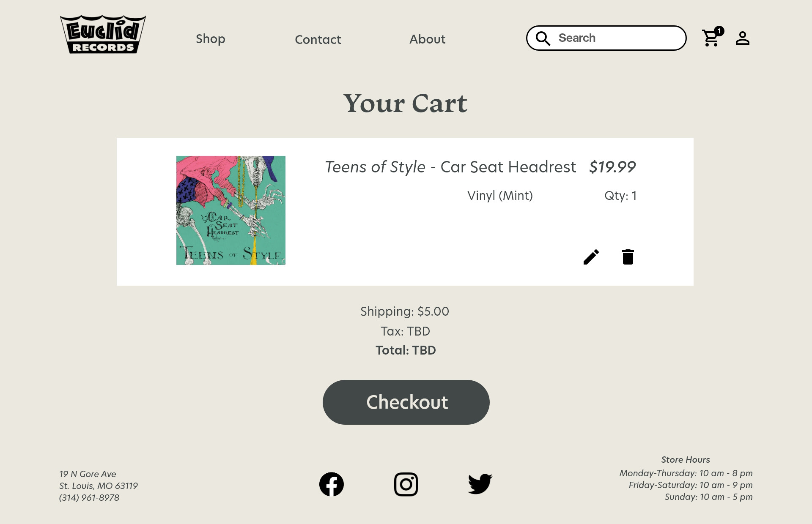This screenshot has width=812, height=524.
Task: Click the store phone number
Action: click(89, 498)
